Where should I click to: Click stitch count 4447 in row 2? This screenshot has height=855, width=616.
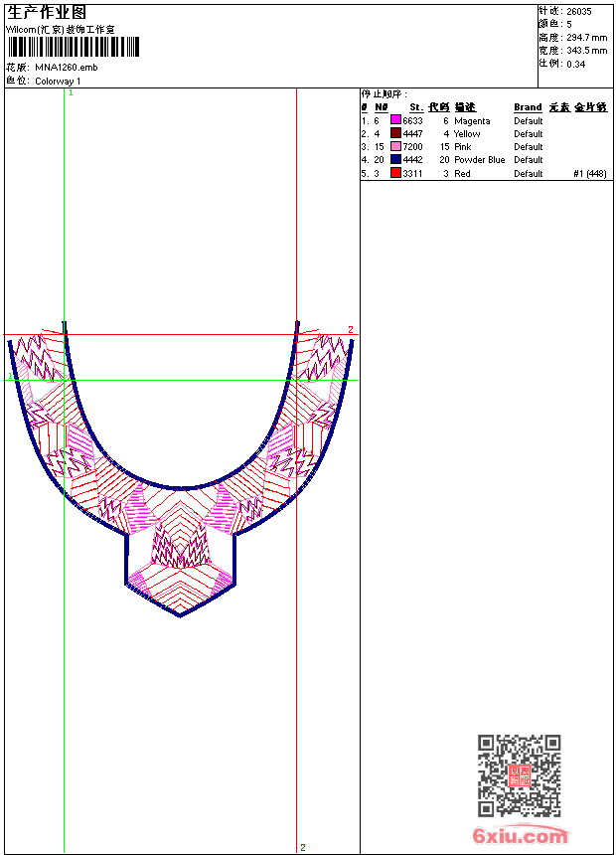(412, 134)
